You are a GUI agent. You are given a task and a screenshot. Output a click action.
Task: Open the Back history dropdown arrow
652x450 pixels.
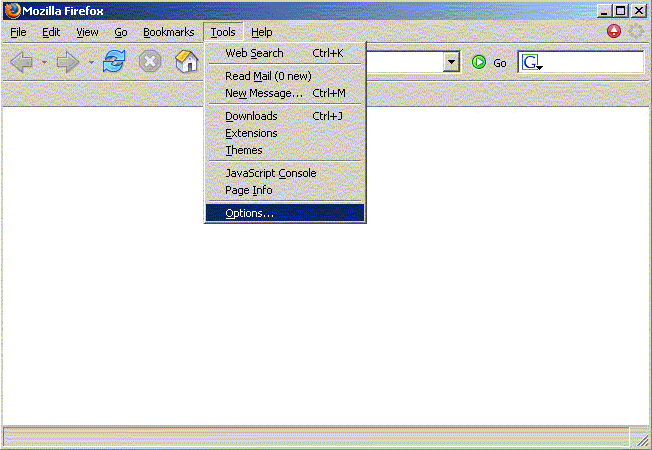tap(44, 63)
